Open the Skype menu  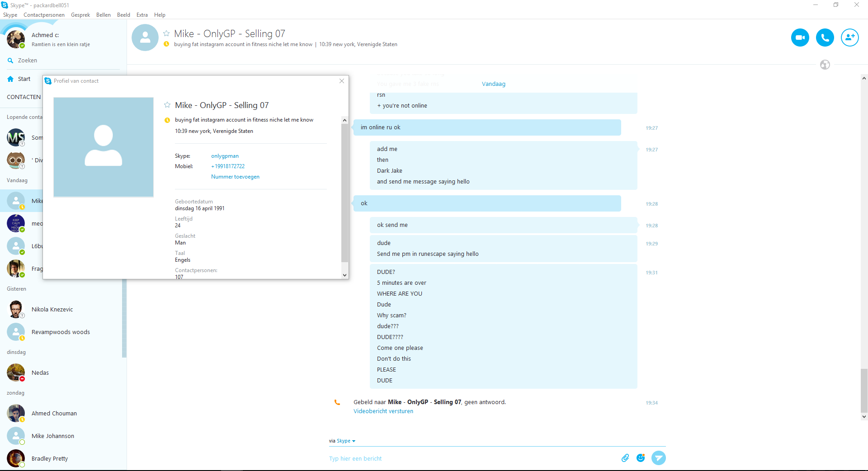(x=10, y=15)
